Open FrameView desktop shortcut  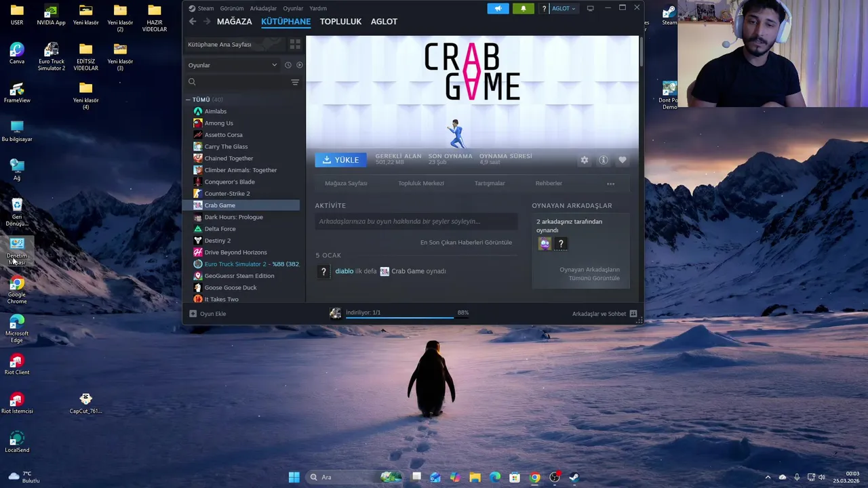click(17, 93)
